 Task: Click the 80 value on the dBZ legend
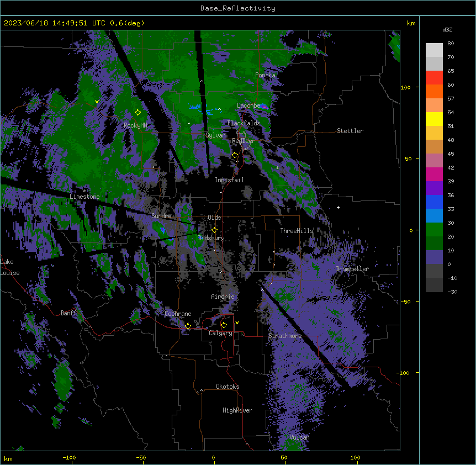coord(451,44)
